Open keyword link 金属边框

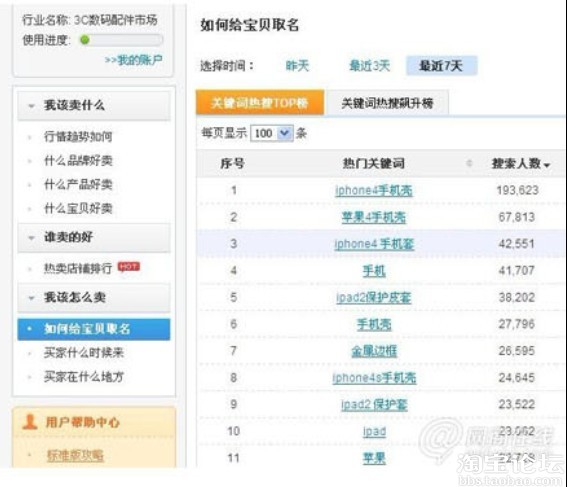coord(374,351)
